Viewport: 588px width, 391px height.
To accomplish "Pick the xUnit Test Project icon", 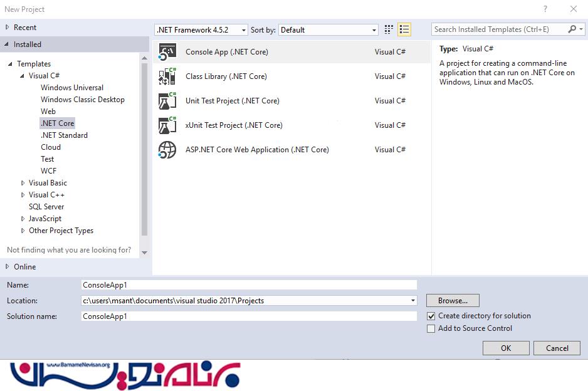I will [x=167, y=125].
